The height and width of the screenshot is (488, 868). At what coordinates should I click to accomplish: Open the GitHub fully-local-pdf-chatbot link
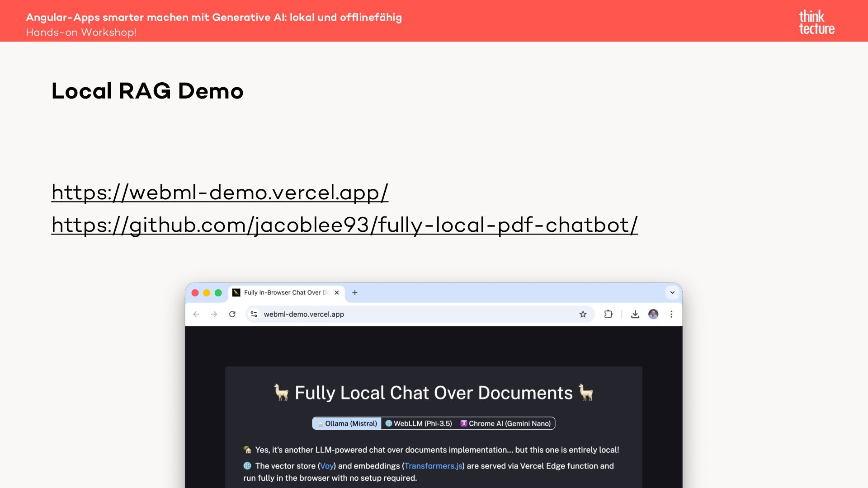pyautogui.click(x=344, y=225)
